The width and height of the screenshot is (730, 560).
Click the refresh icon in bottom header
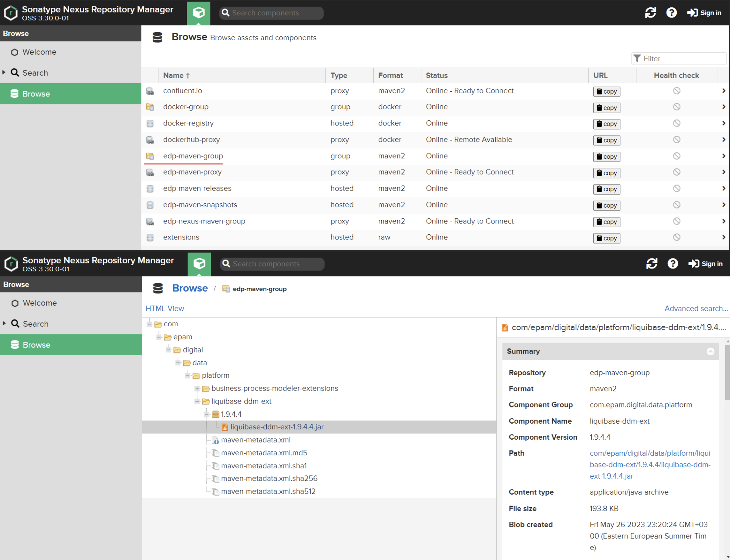tap(652, 264)
